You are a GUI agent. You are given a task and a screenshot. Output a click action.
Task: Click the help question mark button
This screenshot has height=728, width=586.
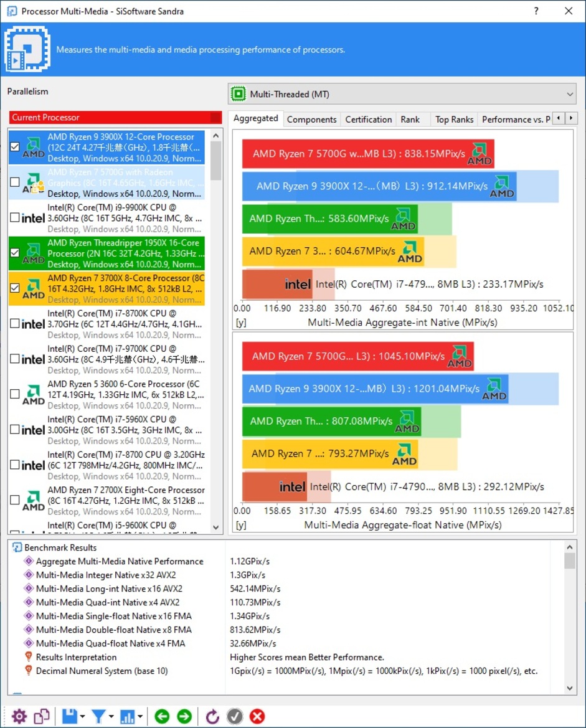pos(536,11)
